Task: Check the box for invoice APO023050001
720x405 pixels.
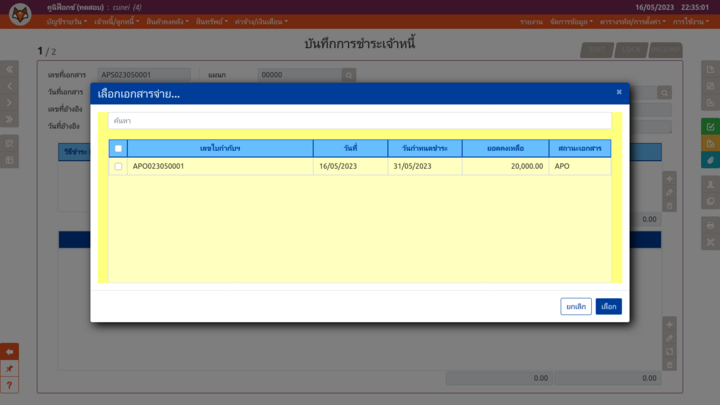Action: pyautogui.click(x=118, y=166)
